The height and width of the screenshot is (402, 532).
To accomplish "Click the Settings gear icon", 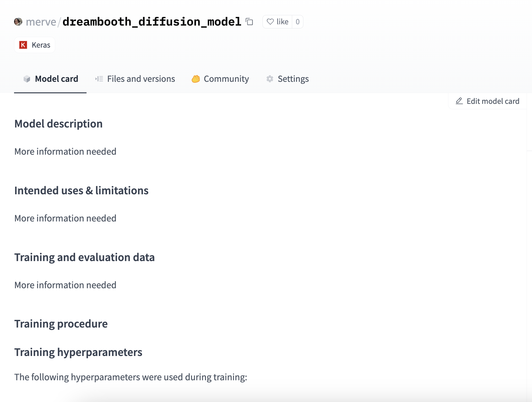I will tap(270, 79).
